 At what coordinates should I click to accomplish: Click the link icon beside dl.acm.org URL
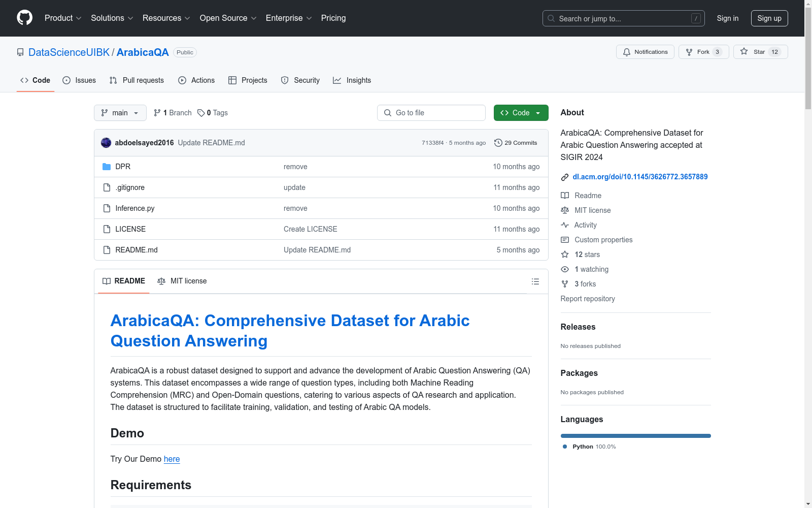tap(565, 177)
